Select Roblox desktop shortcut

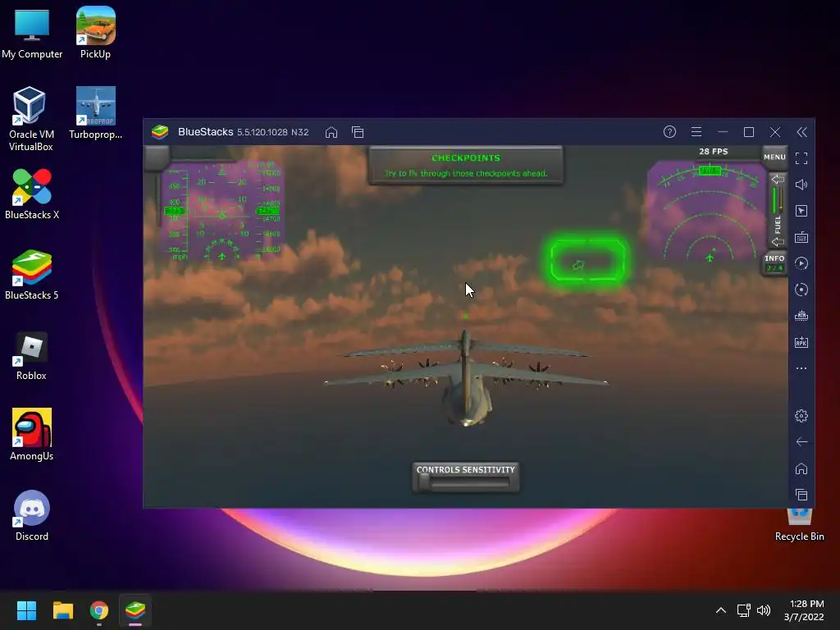click(x=32, y=356)
